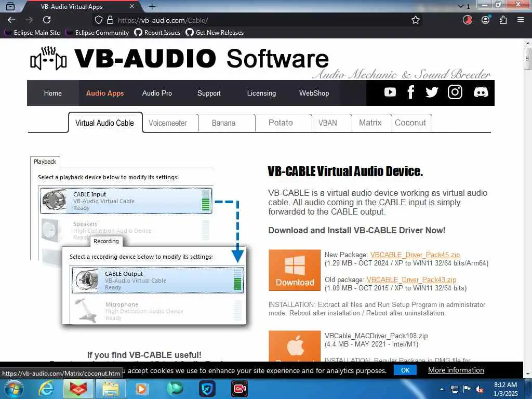This screenshot has height=399, width=532.
Task: Click the Get New Releases bookmark
Action: (x=215, y=33)
